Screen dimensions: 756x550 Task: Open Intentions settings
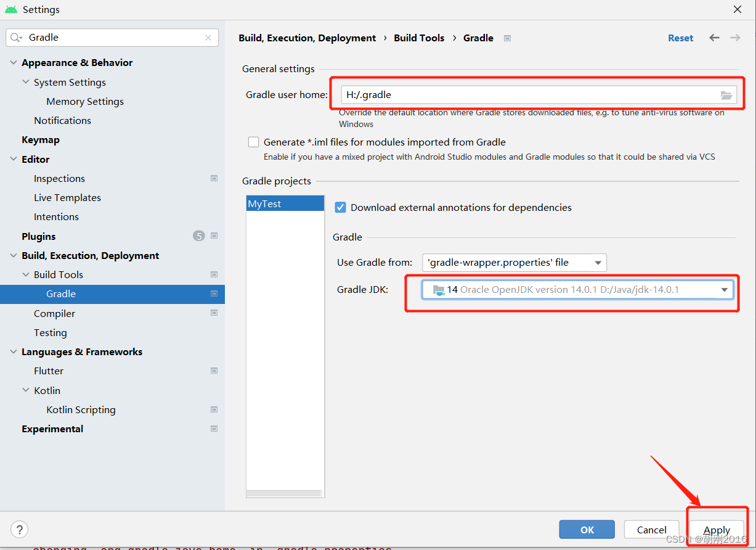coord(56,216)
